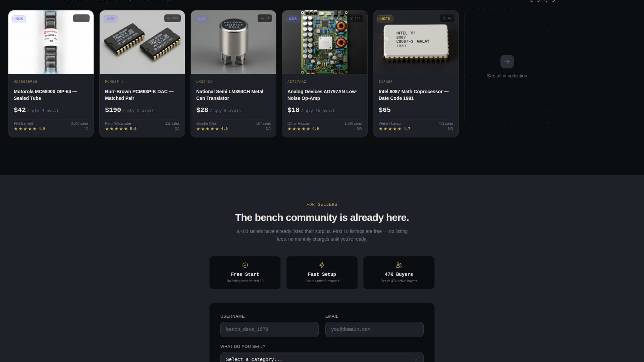Click the 211 sales text
This screenshot has height=362, width=644.
pyautogui.click(x=172, y=124)
